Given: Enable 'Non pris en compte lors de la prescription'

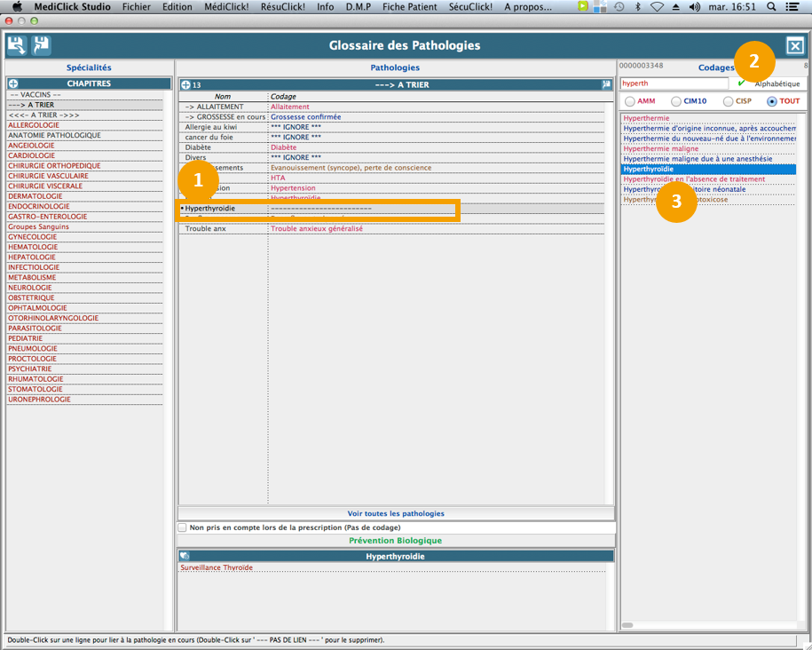Looking at the screenshot, I should pos(183,527).
